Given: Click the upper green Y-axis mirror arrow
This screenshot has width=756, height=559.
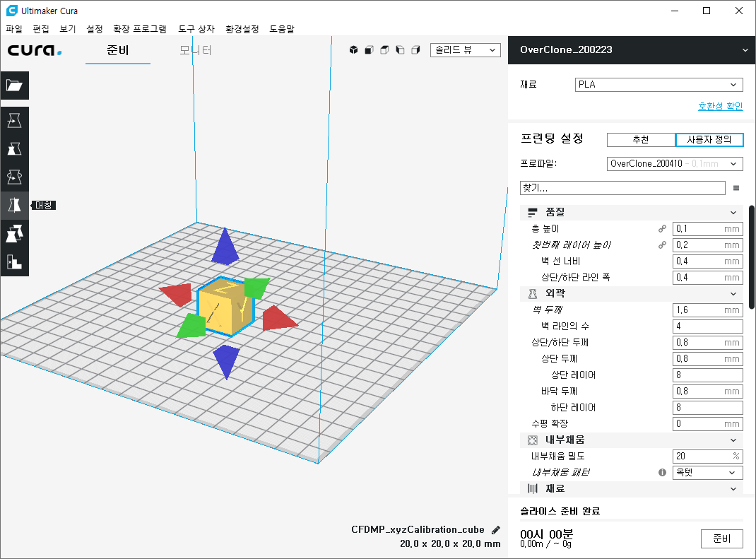Looking at the screenshot, I should (x=256, y=288).
